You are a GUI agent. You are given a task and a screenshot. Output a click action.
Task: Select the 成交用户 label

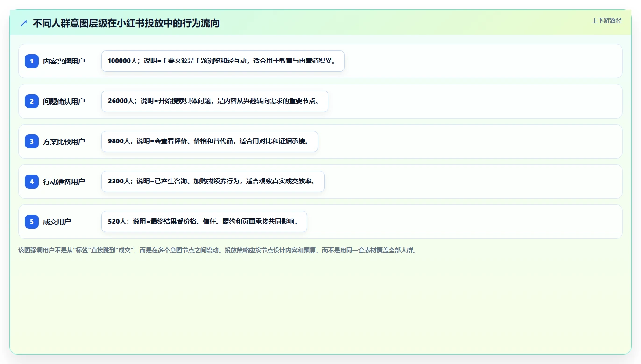click(57, 222)
